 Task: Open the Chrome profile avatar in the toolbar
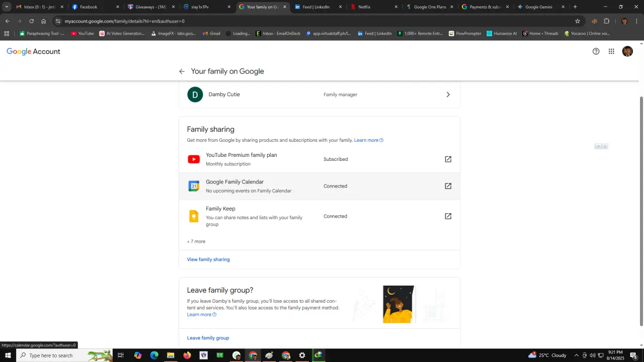(x=624, y=21)
